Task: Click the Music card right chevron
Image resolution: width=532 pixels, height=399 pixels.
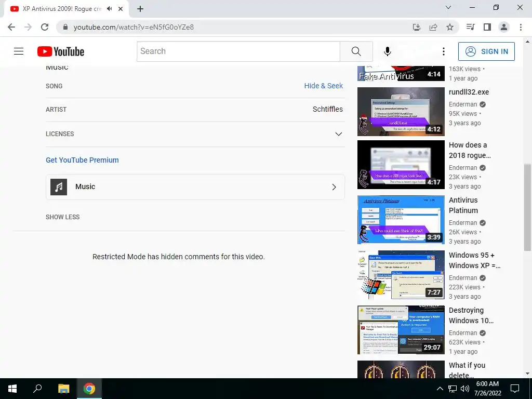Action: tap(334, 187)
